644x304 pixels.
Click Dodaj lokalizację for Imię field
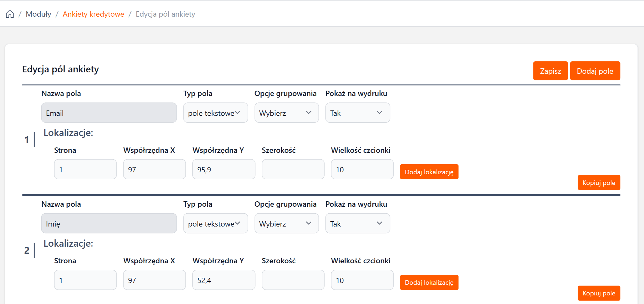pyautogui.click(x=429, y=282)
